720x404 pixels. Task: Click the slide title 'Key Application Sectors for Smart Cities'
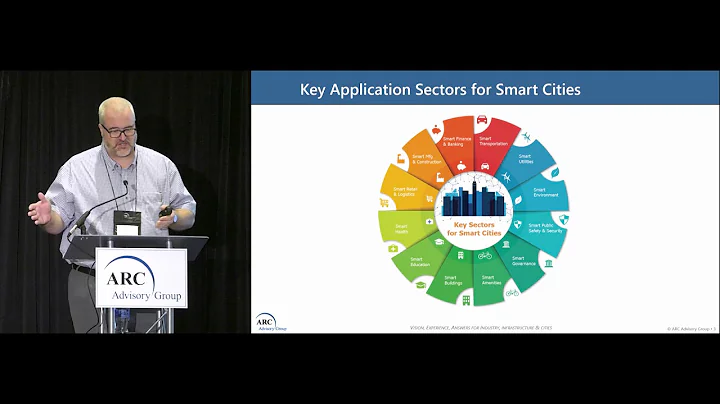click(440, 89)
